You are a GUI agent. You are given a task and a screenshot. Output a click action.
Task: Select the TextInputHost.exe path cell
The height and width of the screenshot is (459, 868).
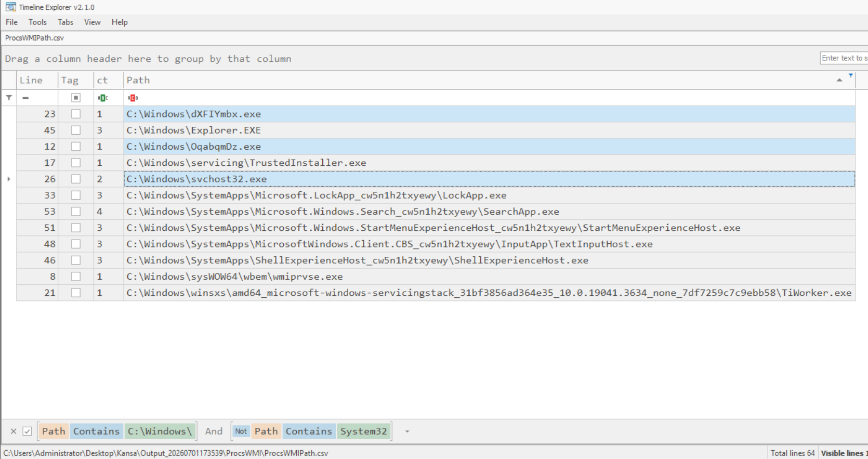coord(489,244)
